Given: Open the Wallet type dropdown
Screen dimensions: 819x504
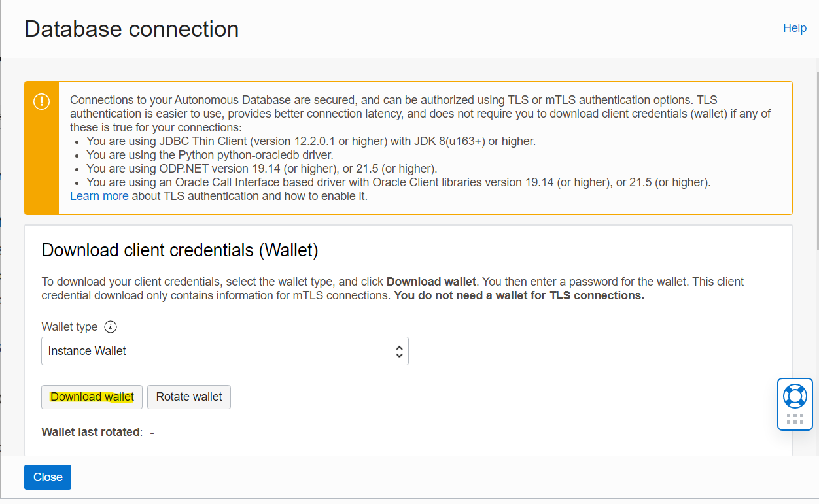Looking at the screenshot, I should tap(224, 351).
